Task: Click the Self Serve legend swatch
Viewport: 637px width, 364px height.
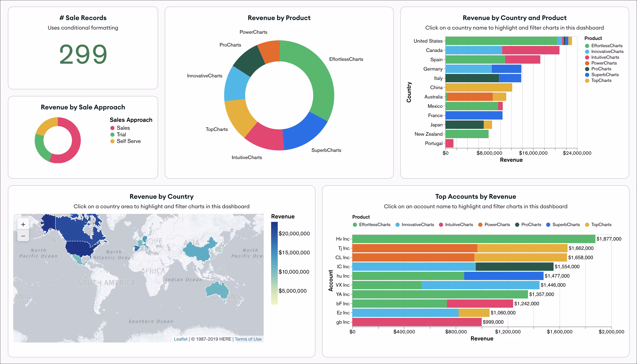Action: coord(112,141)
